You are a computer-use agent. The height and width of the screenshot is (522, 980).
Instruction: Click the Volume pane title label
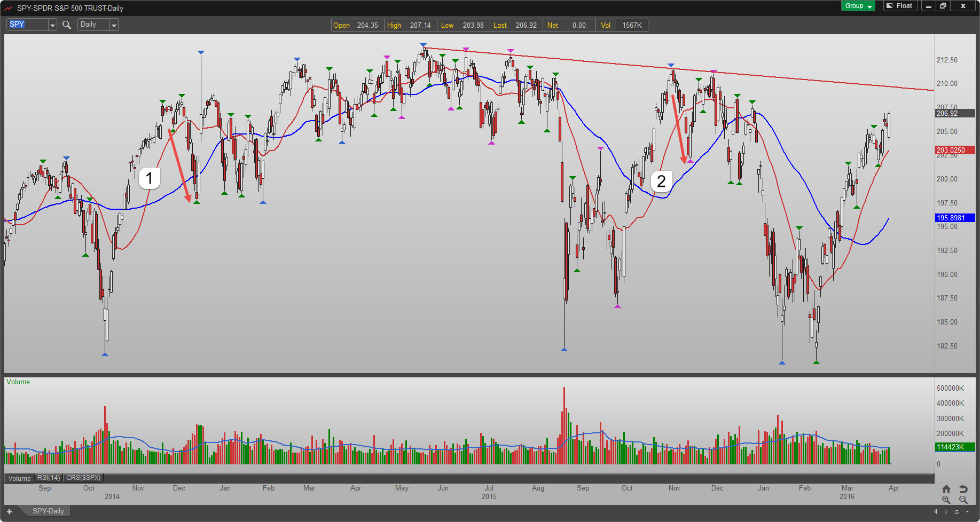tap(18, 382)
